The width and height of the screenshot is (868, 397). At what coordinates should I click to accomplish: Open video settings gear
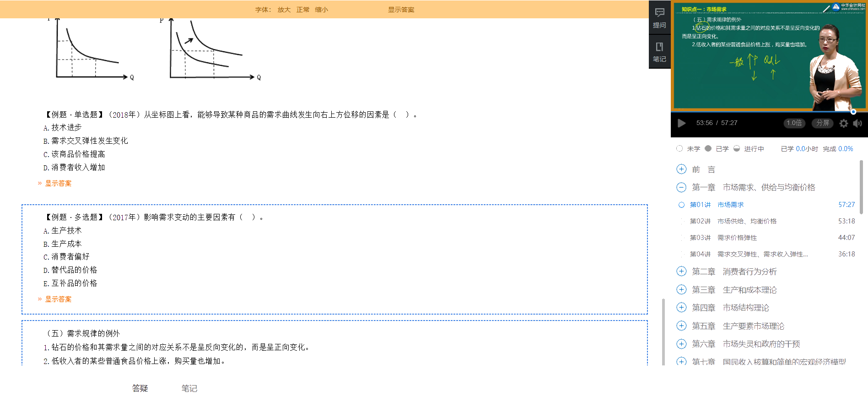tap(844, 123)
